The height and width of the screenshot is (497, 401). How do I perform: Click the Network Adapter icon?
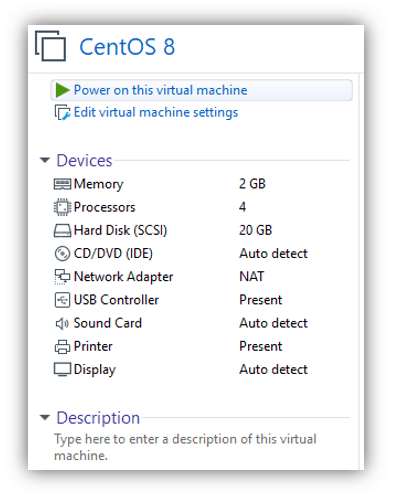click(62, 277)
